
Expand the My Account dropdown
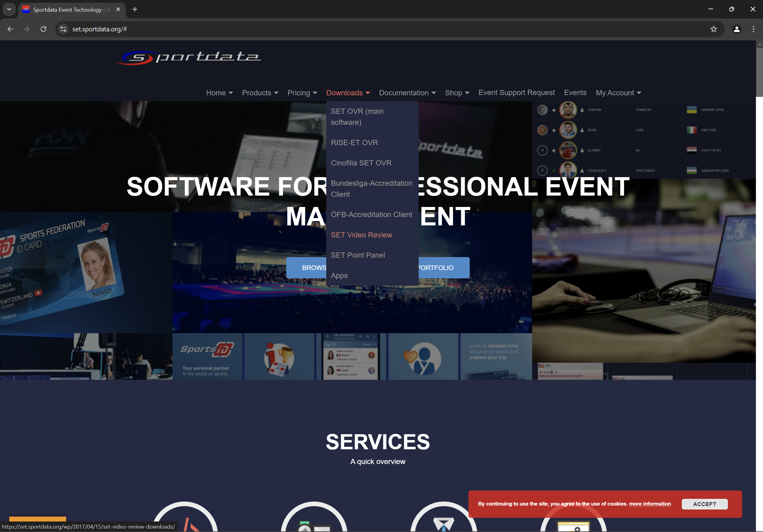point(618,93)
